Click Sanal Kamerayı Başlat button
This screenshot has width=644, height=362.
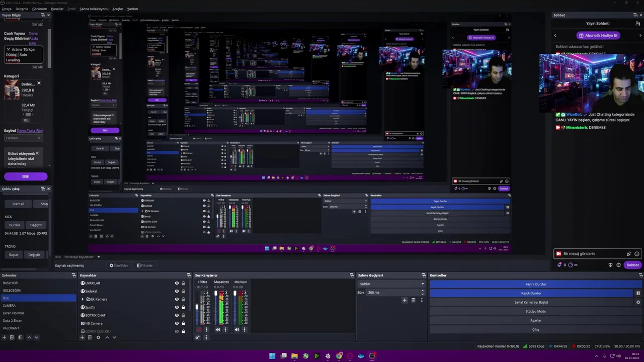(531, 302)
